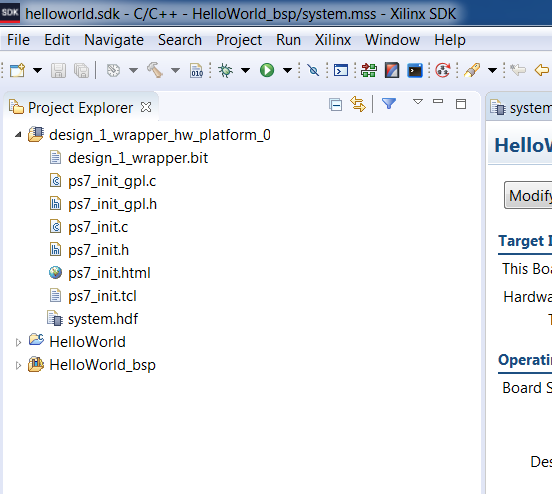Click the Program FPGA icon
The width and height of the screenshot is (552, 494).
369,70
